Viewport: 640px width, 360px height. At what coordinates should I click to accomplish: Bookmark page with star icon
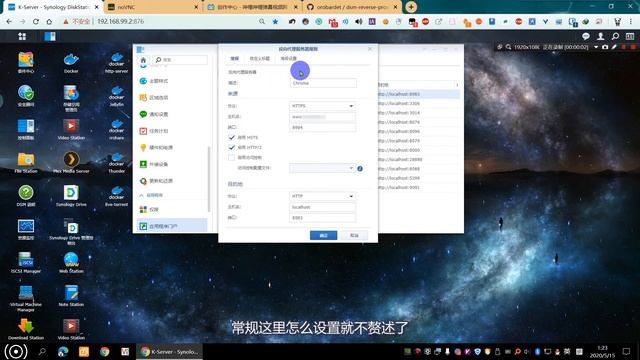(276, 22)
